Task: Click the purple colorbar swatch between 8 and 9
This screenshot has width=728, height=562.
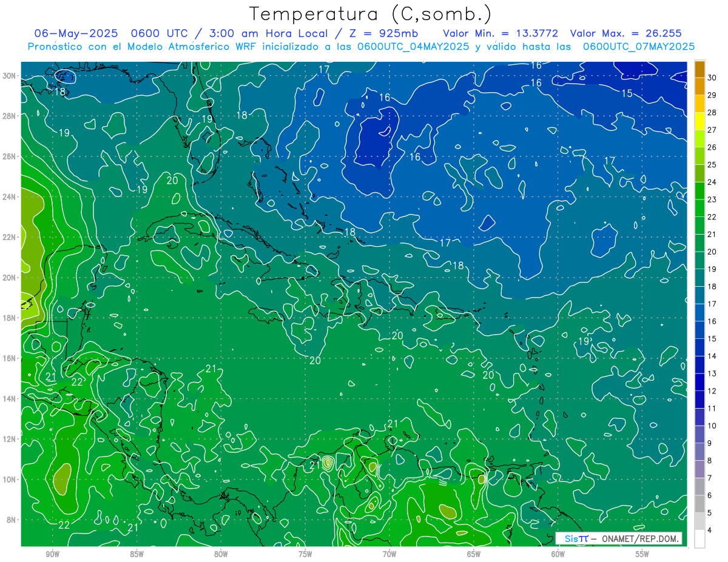Action: click(699, 452)
